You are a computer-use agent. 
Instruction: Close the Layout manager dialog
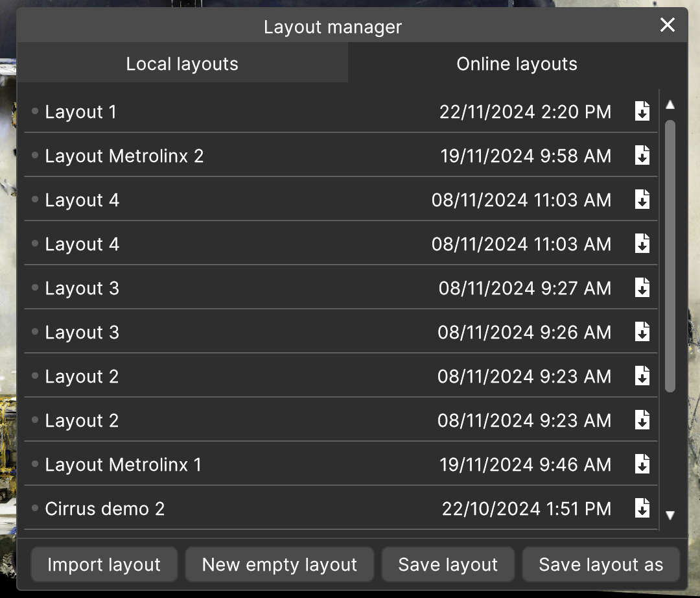pos(667,25)
